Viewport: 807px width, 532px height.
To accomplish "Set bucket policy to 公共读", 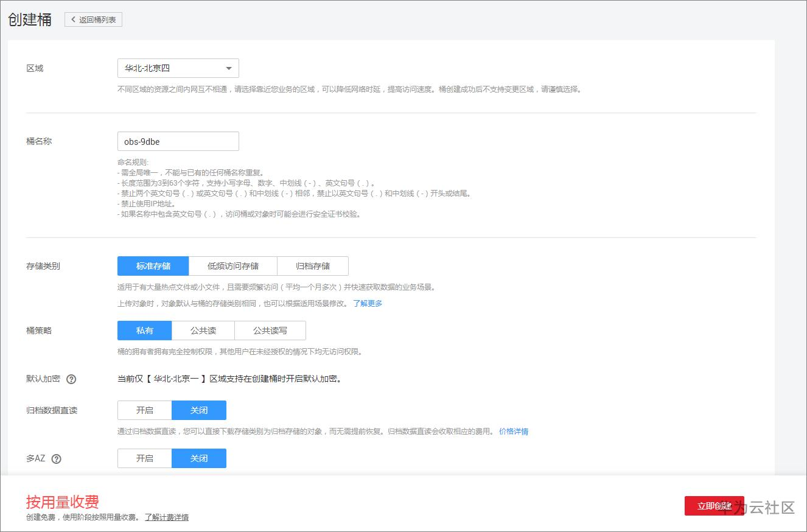I will pyautogui.click(x=202, y=330).
